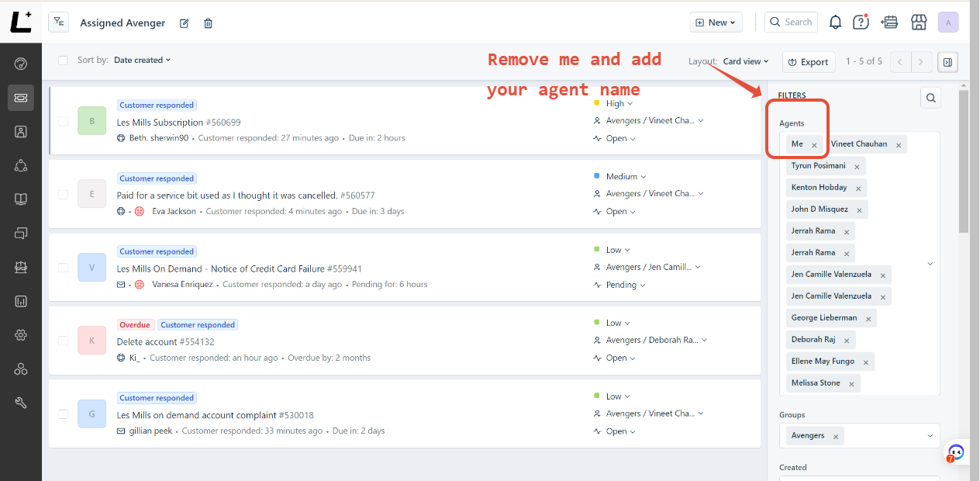This screenshot has width=980, height=481.
Task: Open the calendar icon in header
Action: tap(890, 22)
